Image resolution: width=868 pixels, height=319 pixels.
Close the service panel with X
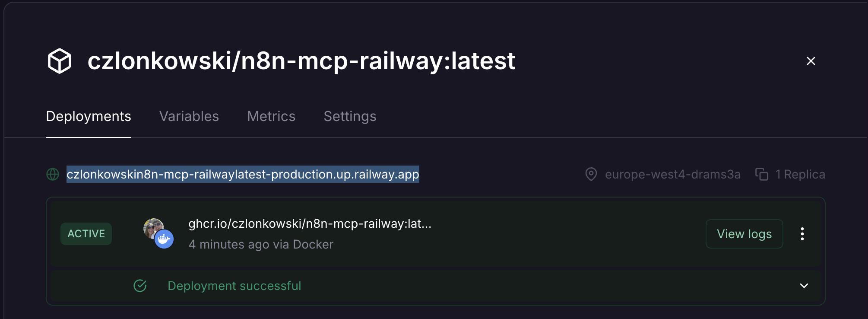811,61
